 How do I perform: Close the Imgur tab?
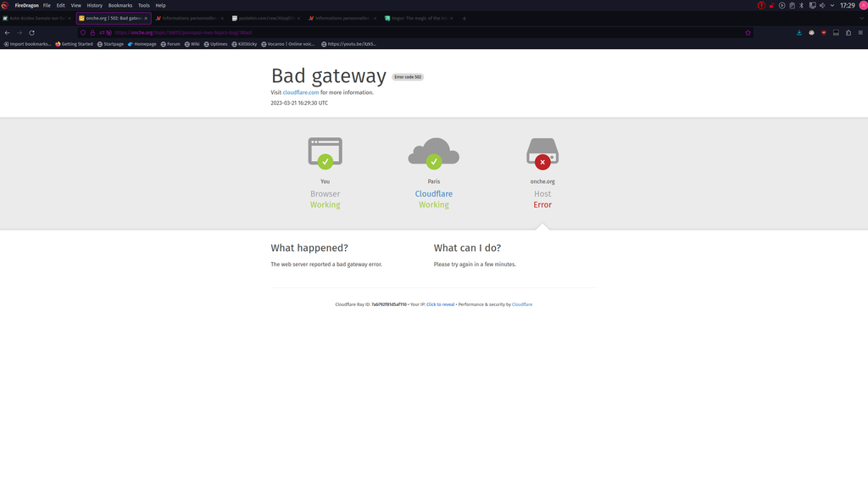[x=452, y=19]
